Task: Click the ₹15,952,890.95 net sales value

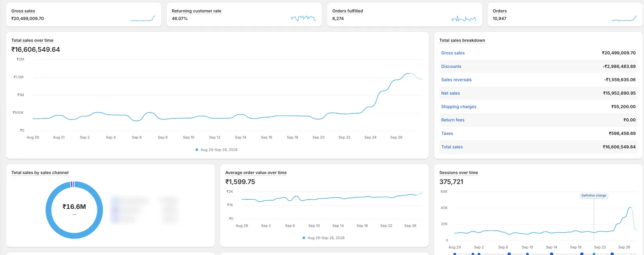Action: pos(619,93)
